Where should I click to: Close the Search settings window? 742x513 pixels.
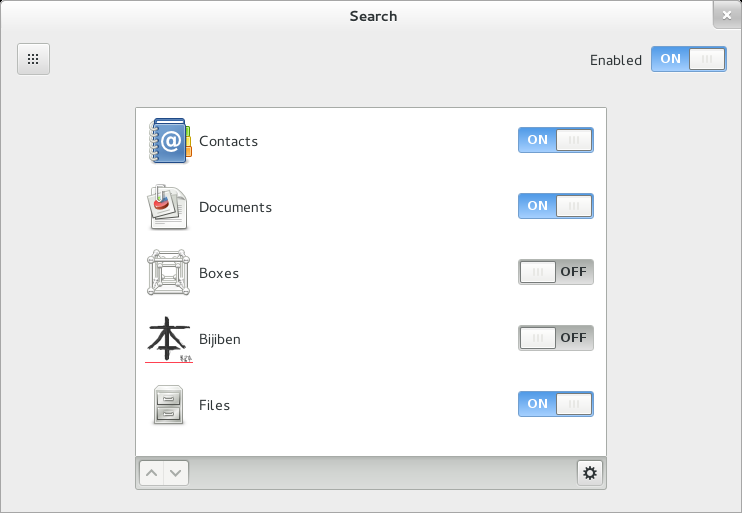coord(727,16)
